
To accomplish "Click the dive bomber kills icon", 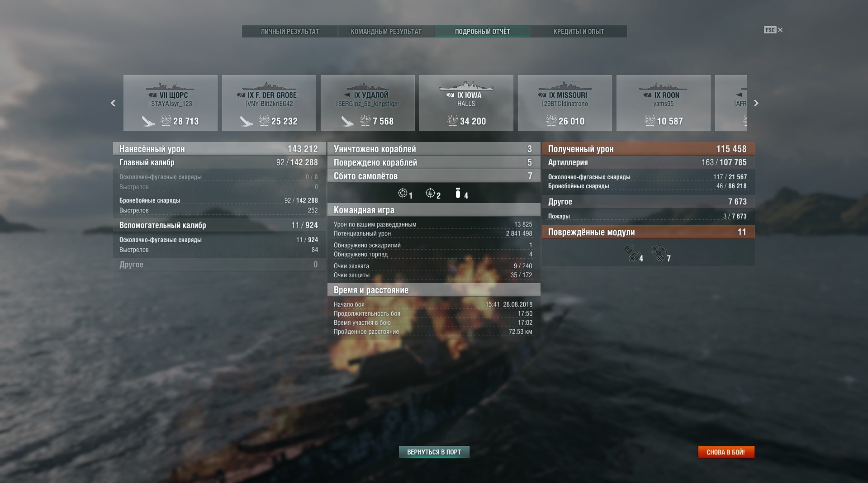I will [x=458, y=194].
